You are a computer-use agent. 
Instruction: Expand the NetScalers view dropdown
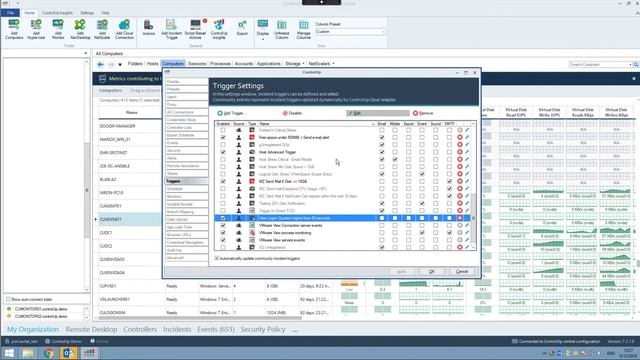[333, 64]
